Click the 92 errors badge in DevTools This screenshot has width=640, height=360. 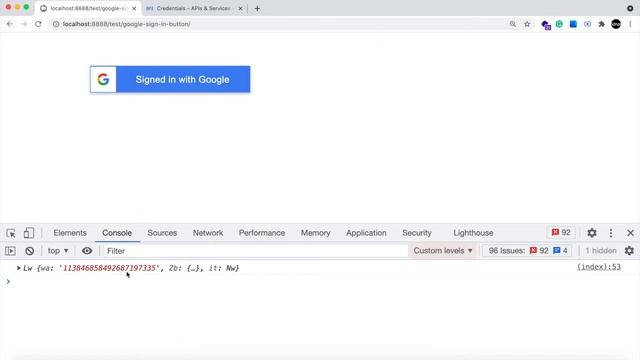(x=561, y=232)
